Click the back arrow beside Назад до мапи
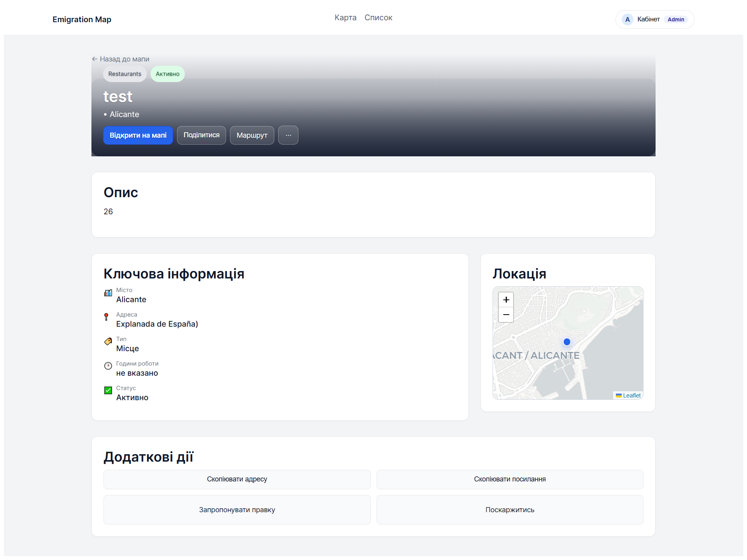This screenshot has height=560, width=747. 95,59
